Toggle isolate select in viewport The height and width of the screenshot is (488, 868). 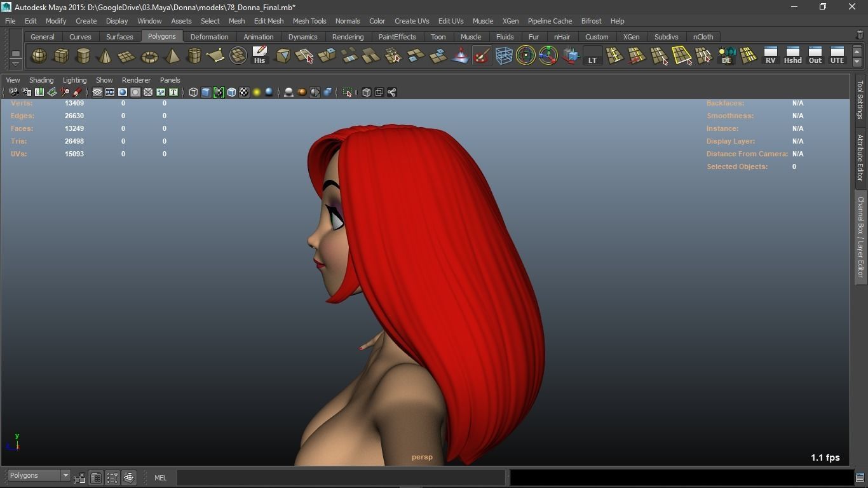point(348,92)
